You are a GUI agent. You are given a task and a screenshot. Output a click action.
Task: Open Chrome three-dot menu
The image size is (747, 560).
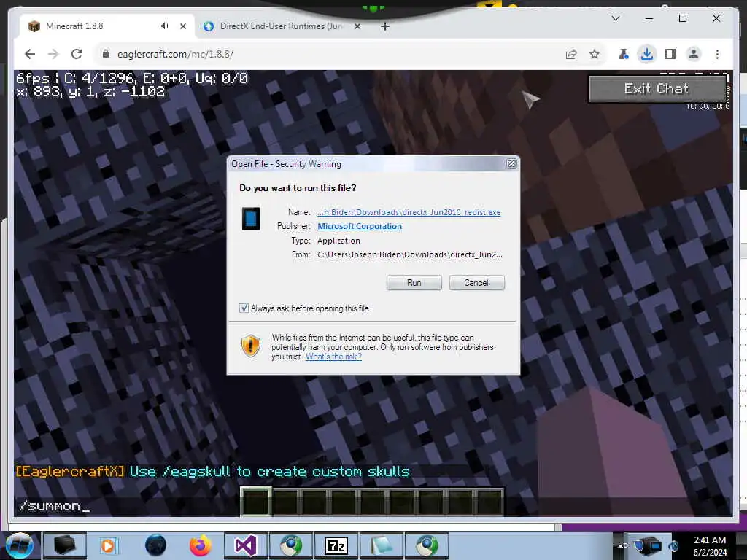point(718,54)
